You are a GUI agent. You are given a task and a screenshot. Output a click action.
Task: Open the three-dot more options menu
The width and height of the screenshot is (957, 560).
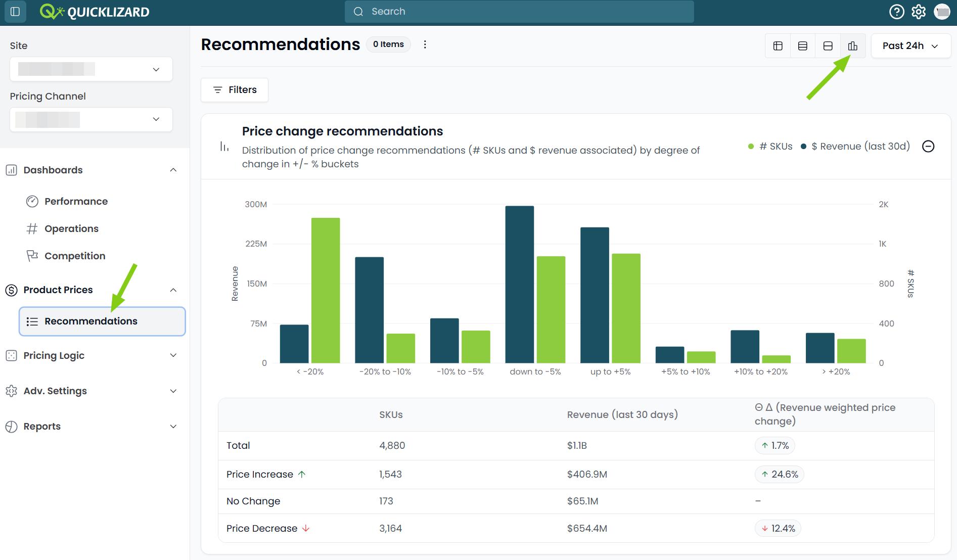coord(425,44)
